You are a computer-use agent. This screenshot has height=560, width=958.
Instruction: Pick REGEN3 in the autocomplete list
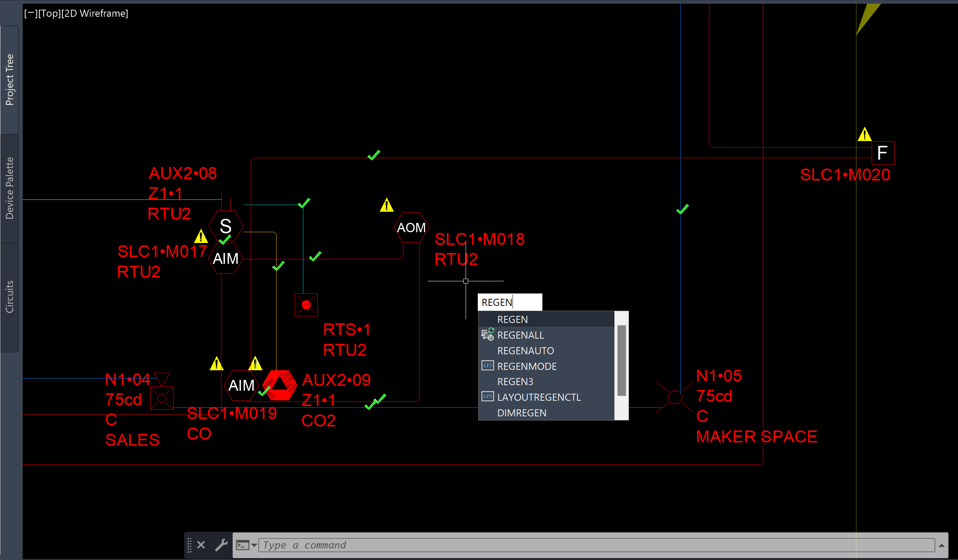click(x=546, y=381)
